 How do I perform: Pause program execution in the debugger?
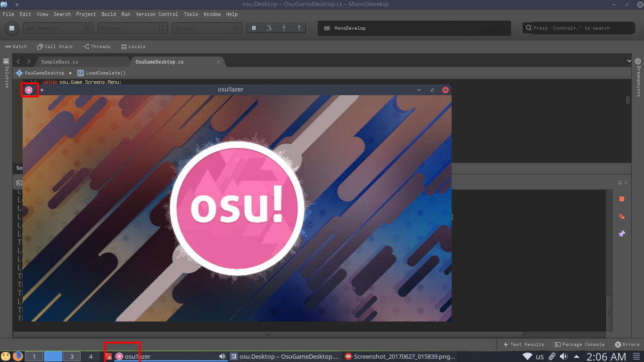click(x=253, y=28)
